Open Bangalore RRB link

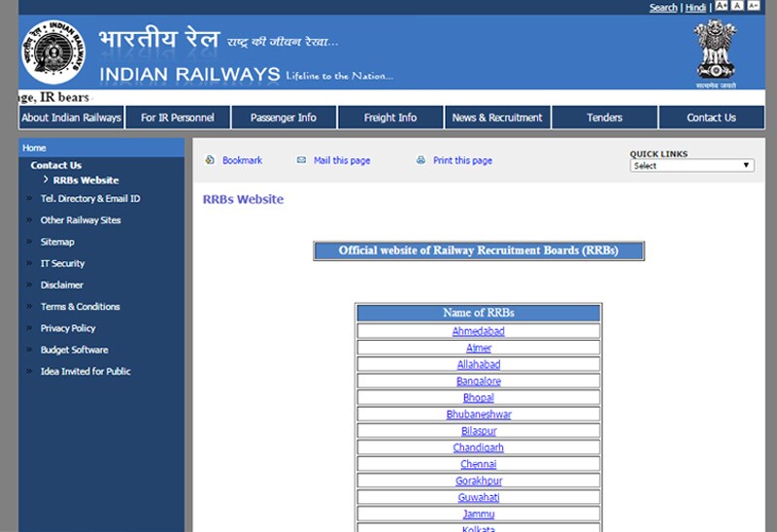coord(479,381)
